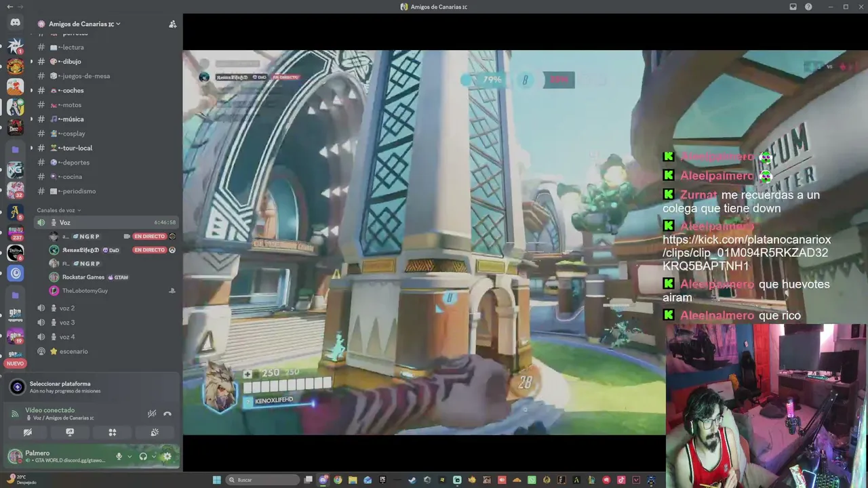The height and width of the screenshot is (488, 868).
Task: Open File Explorer from the taskbar
Action: pos(353,480)
